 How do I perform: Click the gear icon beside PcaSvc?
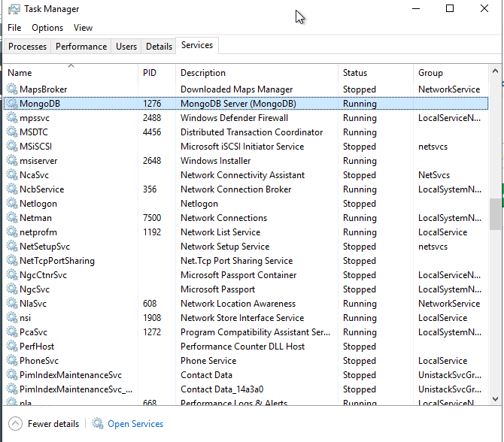(12, 331)
